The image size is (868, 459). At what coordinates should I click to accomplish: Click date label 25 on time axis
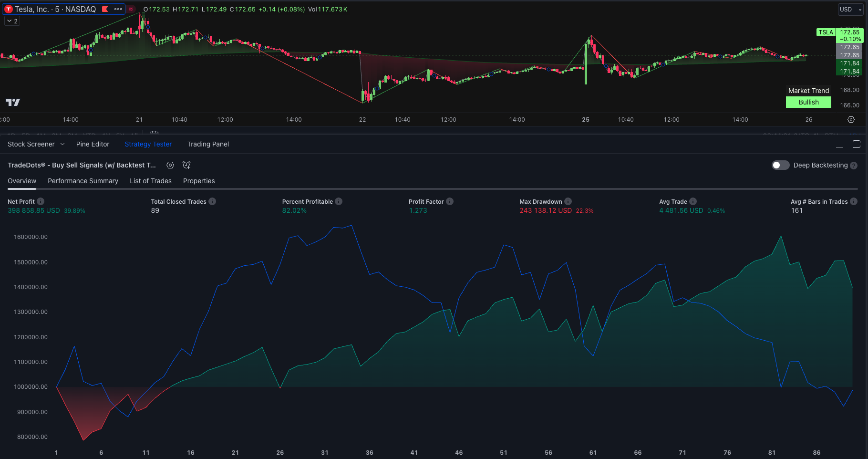tap(586, 120)
